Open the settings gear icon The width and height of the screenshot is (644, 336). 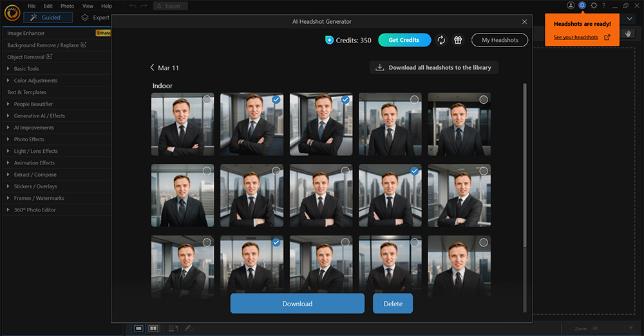[x=594, y=5]
